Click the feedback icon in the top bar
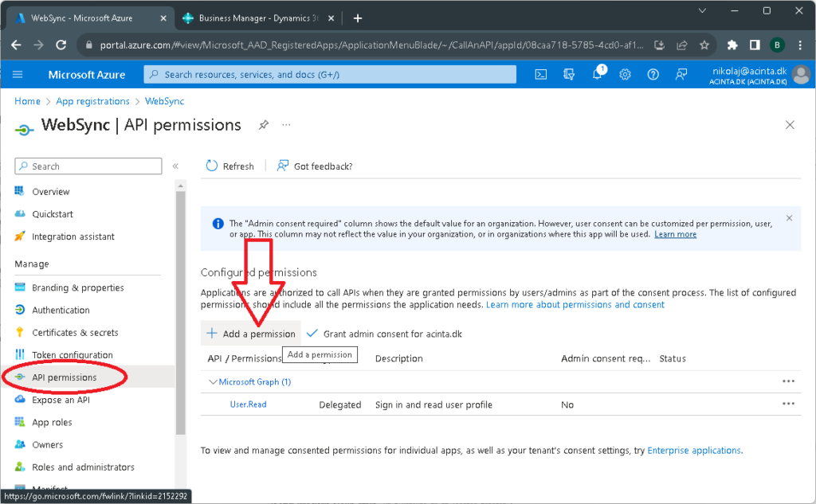 [681, 74]
